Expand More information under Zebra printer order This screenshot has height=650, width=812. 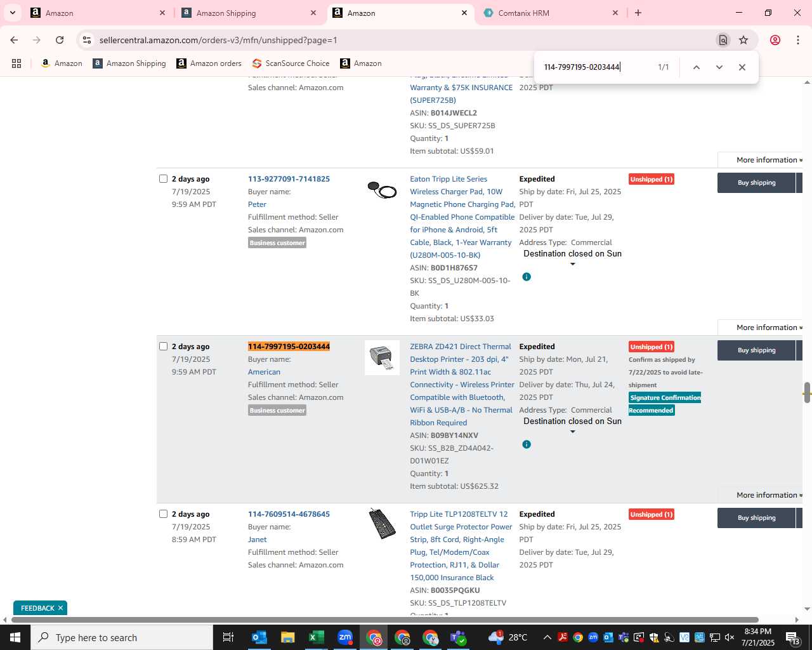click(769, 495)
